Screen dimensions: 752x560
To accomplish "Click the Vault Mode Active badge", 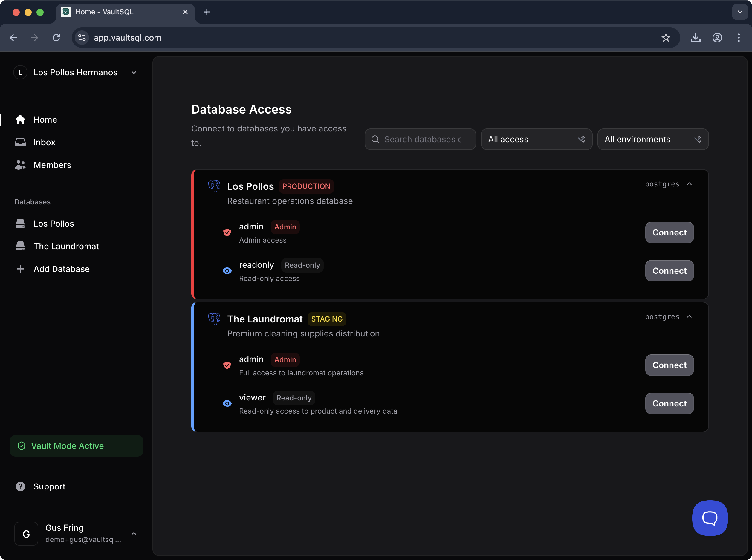I will 76,446.
